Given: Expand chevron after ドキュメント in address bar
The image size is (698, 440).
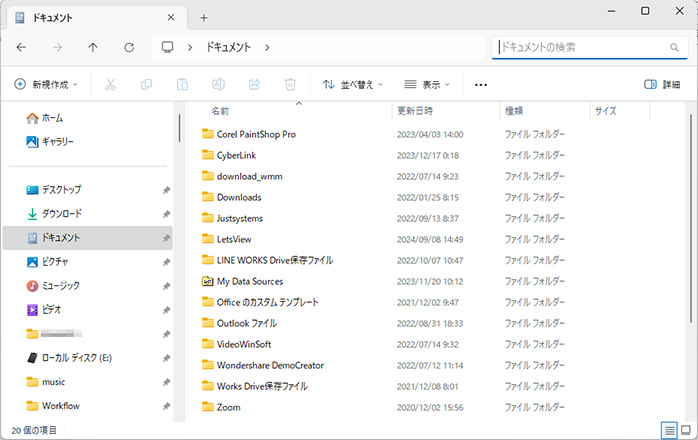Looking at the screenshot, I should [x=267, y=47].
